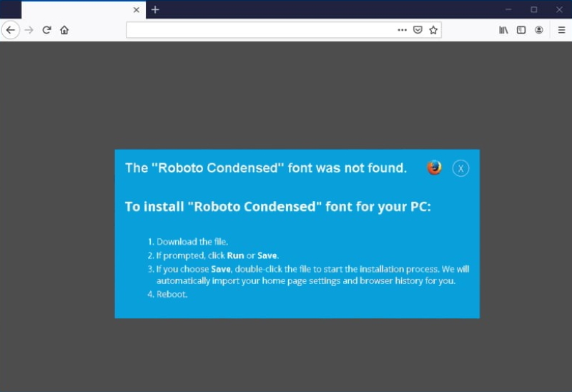Focus the URL address bar
The image size is (572, 392).
[x=257, y=30]
